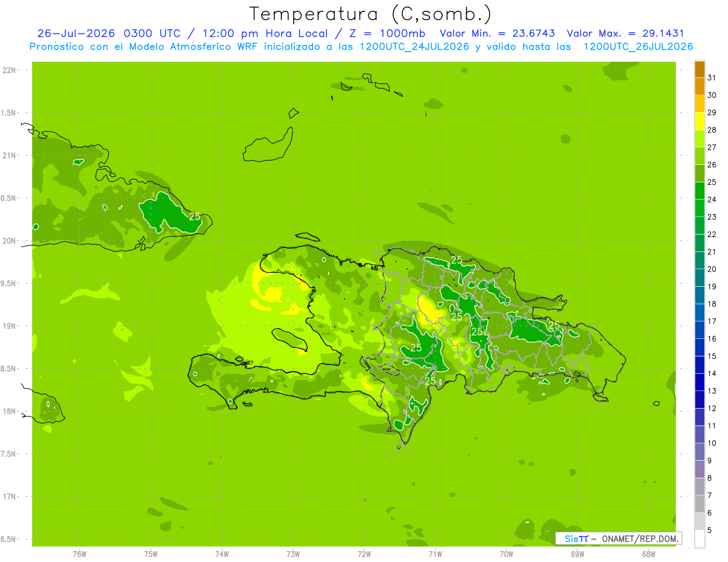This screenshot has height=562, width=728.
Task: Click the latitude axis label "19N"
Action: click(x=10, y=326)
